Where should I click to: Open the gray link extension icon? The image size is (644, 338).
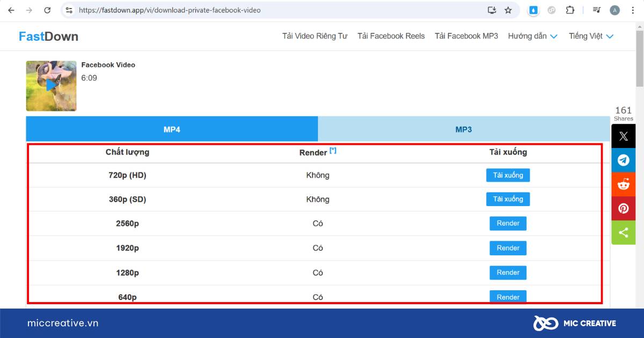coord(551,10)
